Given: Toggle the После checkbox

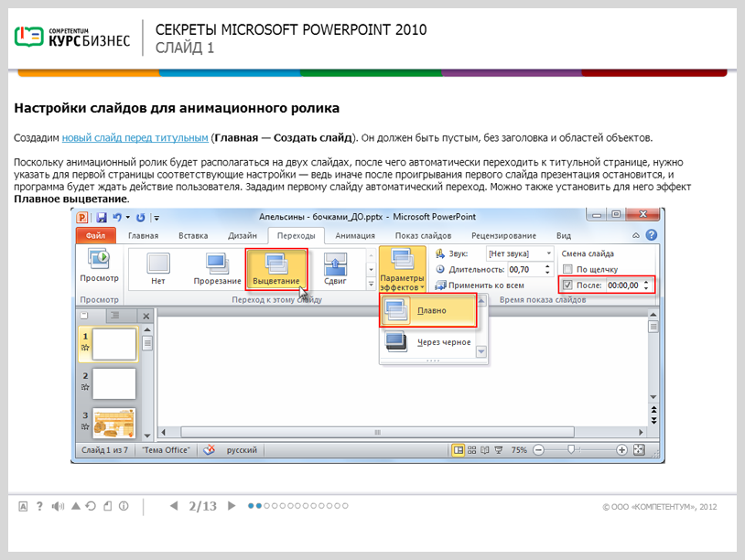Looking at the screenshot, I should (x=567, y=285).
